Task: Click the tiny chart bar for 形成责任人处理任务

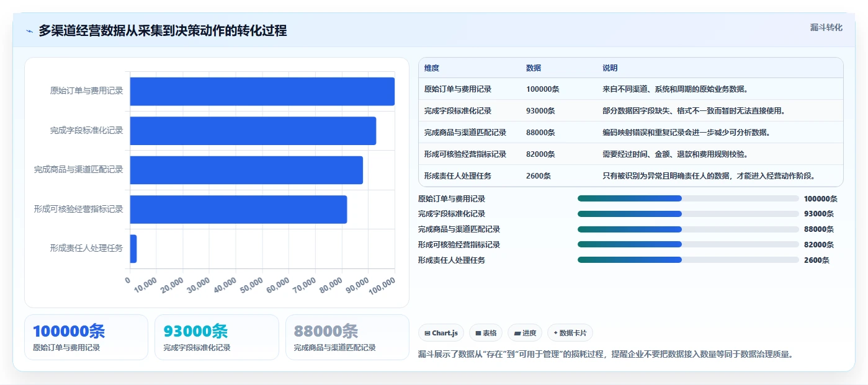Action: coord(133,249)
